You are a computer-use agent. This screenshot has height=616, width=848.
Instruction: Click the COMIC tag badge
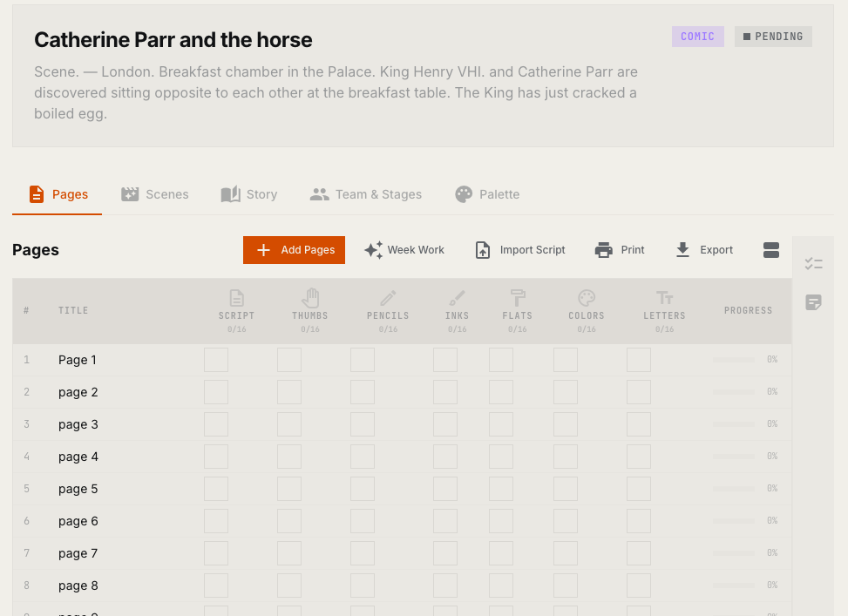click(697, 37)
